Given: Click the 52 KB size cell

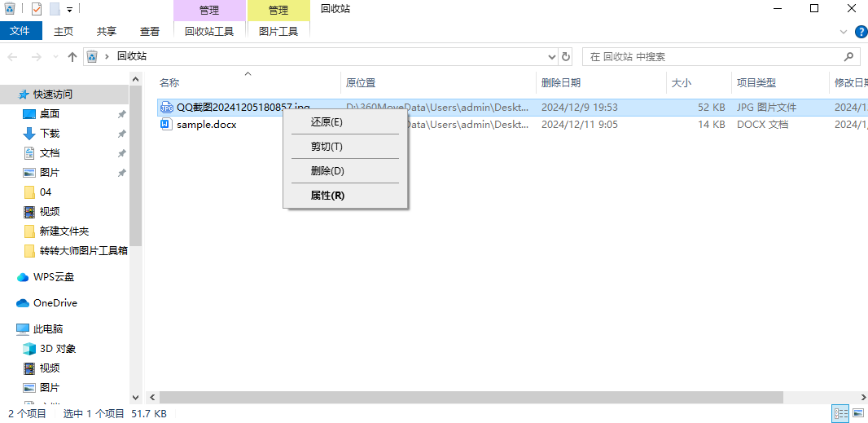Looking at the screenshot, I should (x=711, y=107).
